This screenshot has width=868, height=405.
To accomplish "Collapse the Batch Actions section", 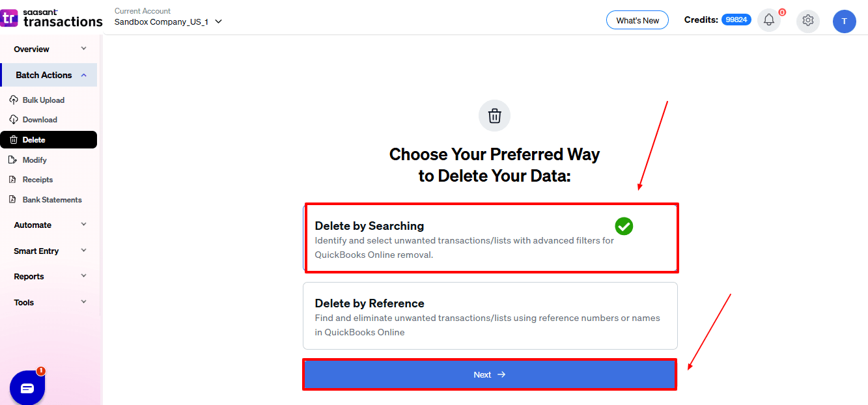I will (49, 74).
